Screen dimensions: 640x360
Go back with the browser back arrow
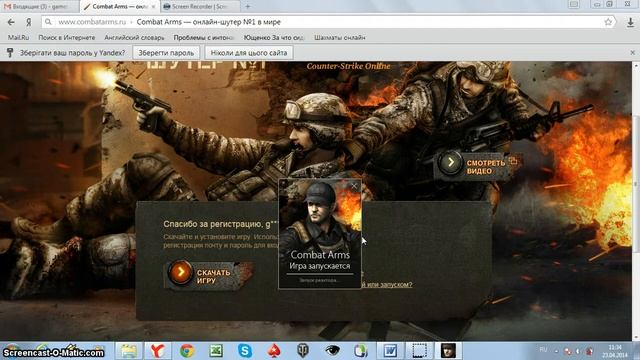click(11, 22)
